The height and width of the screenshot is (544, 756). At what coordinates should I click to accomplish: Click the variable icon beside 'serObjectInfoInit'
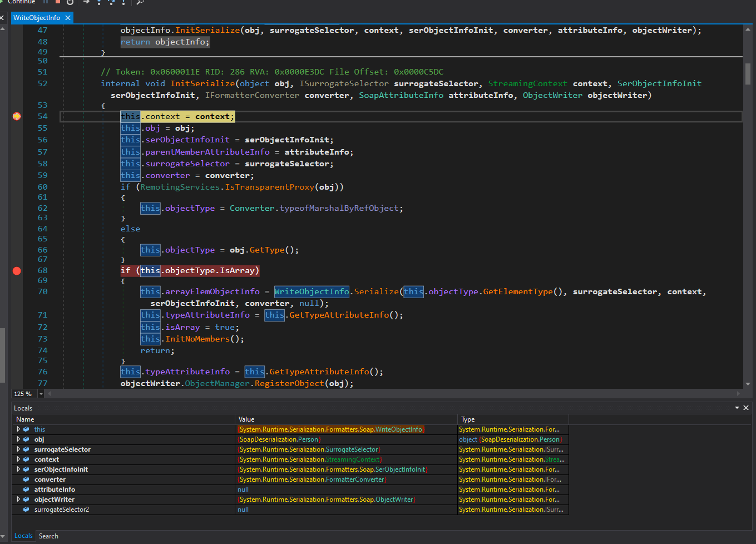coord(26,469)
